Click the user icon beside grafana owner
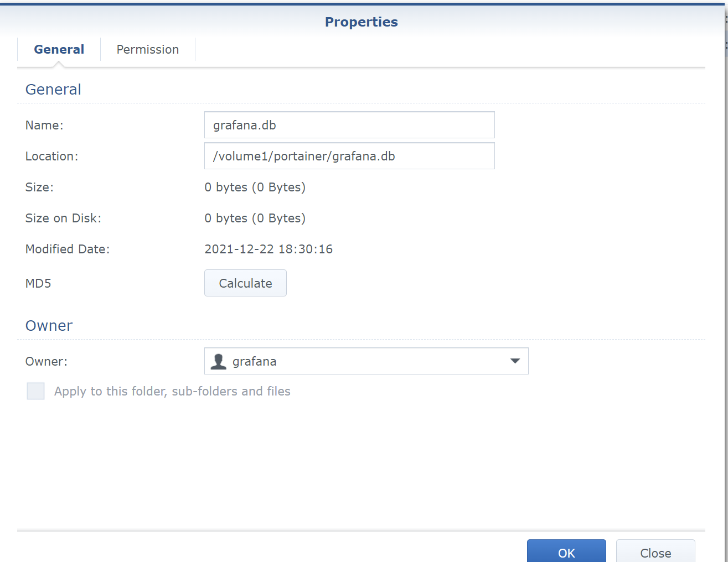 [x=218, y=361]
